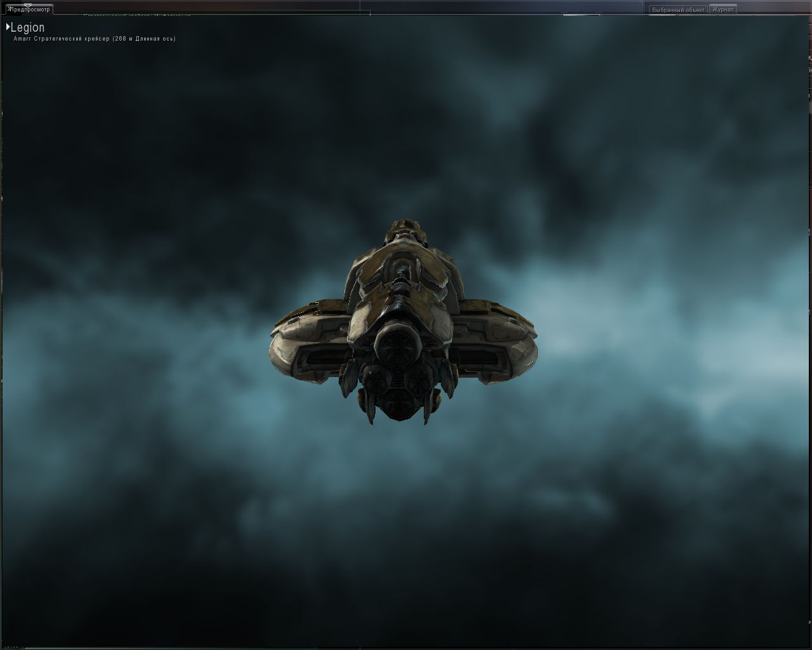The width and height of the screenshot is (812, 650).
Task: Open the Журнал tab
Action: 723,10
